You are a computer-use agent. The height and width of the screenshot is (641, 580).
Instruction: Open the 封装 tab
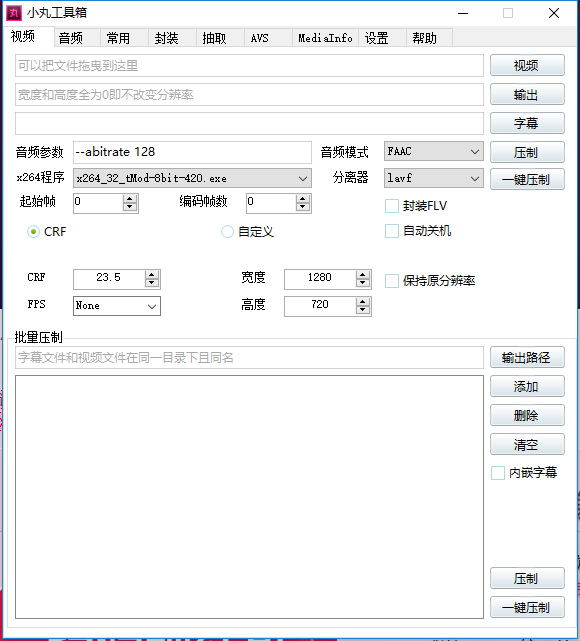pos(166,38)
